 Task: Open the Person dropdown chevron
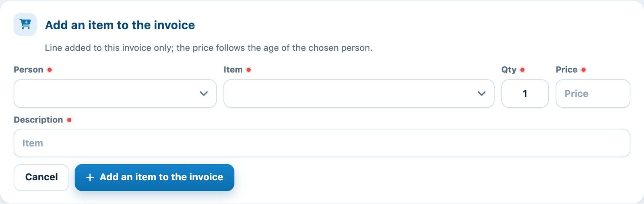click(204, 94)
